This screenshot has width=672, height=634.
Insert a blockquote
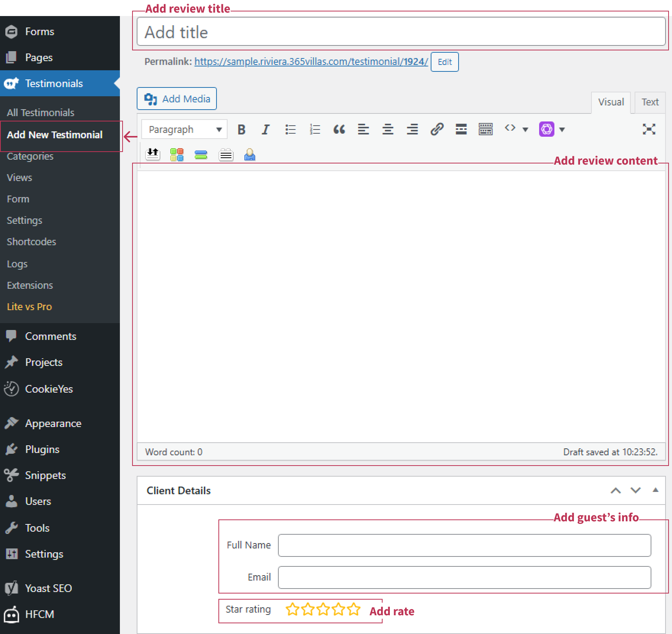(x=339, y=129)
